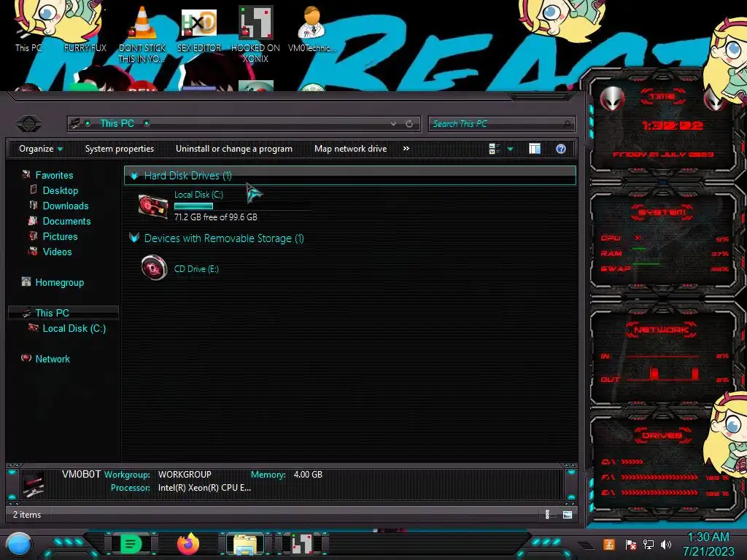Click the Java tray icon
Viewport: 747px width, 560px height.
609,544
